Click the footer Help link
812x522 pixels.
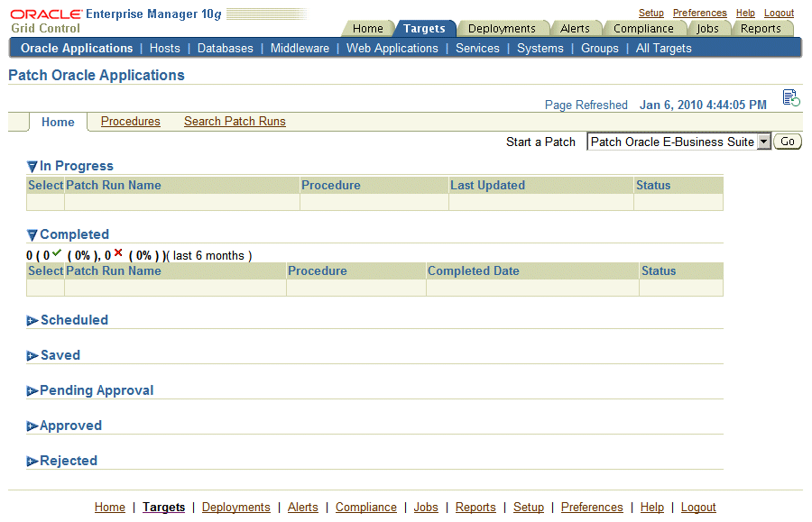pos(652,507)
